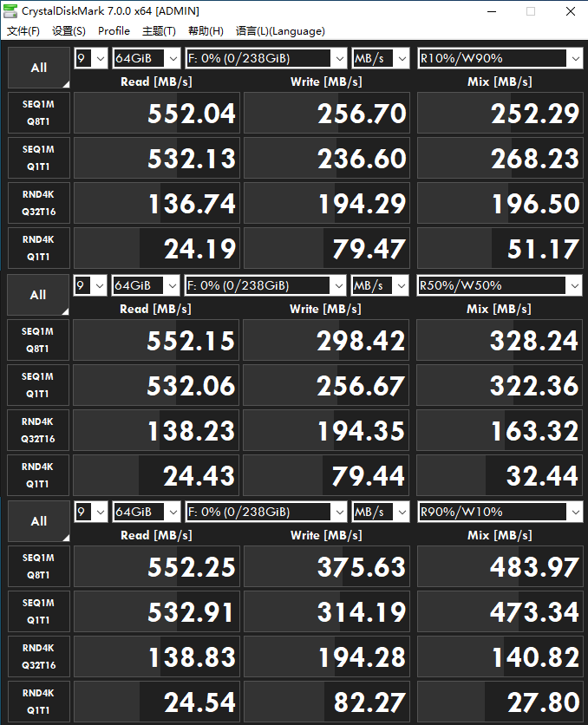Minimize the CrystalDiskMark window
Image resolution: width=588 pixels, height=725 pixels.
click(492, 11)
